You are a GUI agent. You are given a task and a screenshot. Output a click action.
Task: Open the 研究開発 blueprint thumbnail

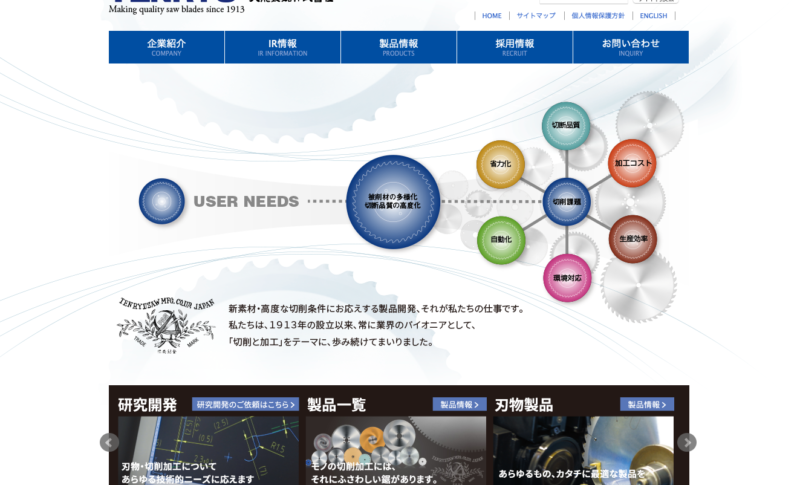click(x=208, y=450)
